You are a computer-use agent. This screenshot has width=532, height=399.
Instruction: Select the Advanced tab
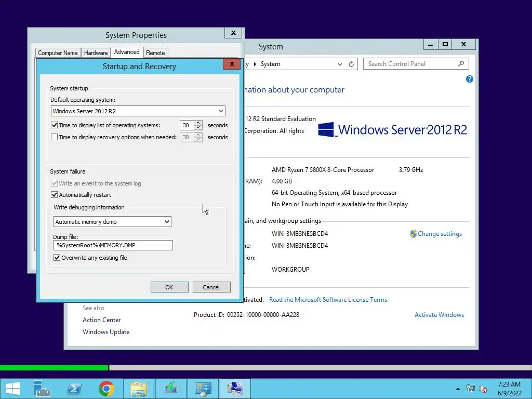click(x=127, y=52)
